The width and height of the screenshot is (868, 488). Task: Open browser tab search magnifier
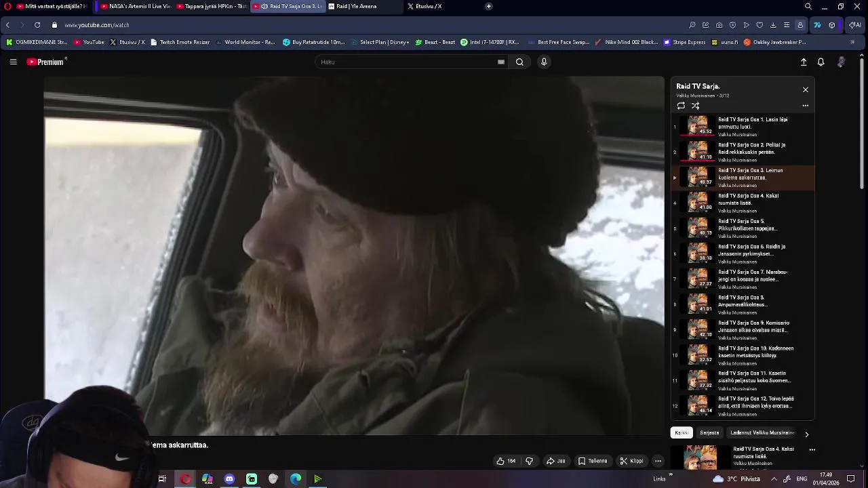(x=808, y=6)
